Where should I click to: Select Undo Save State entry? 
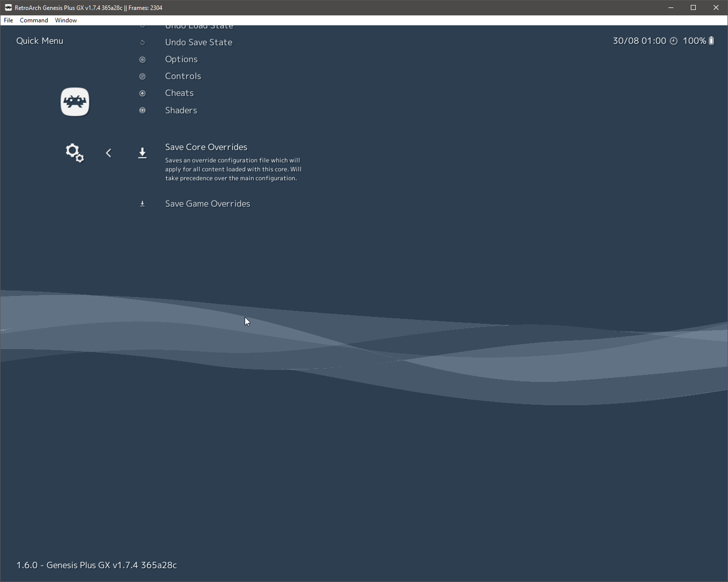(199, 43)
